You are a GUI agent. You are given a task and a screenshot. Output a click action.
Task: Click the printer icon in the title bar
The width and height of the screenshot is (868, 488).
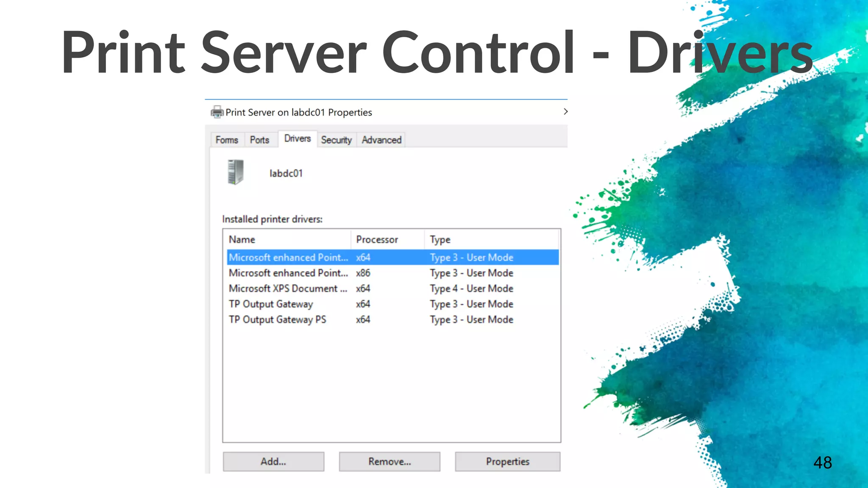(217, 112)
